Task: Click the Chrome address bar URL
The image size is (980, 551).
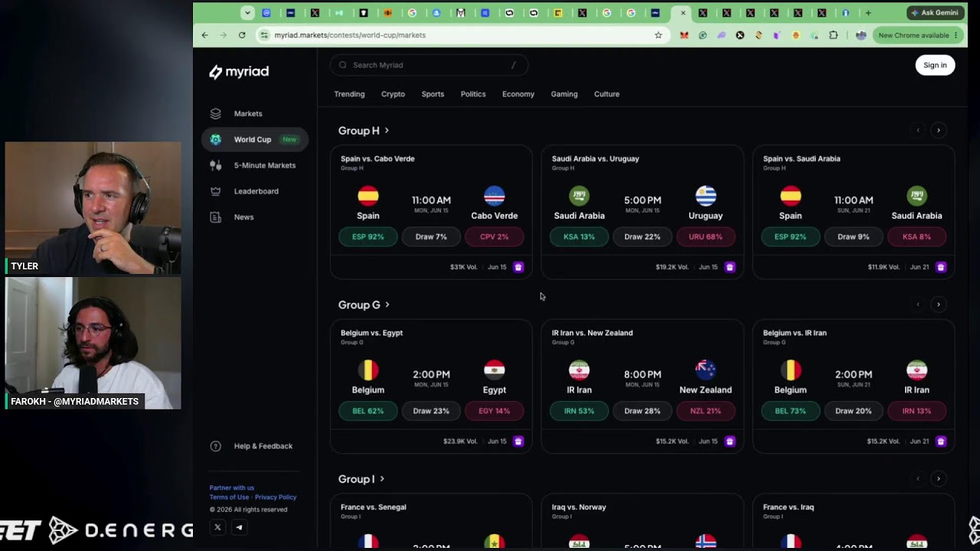Action: click(x=350, y=35)
